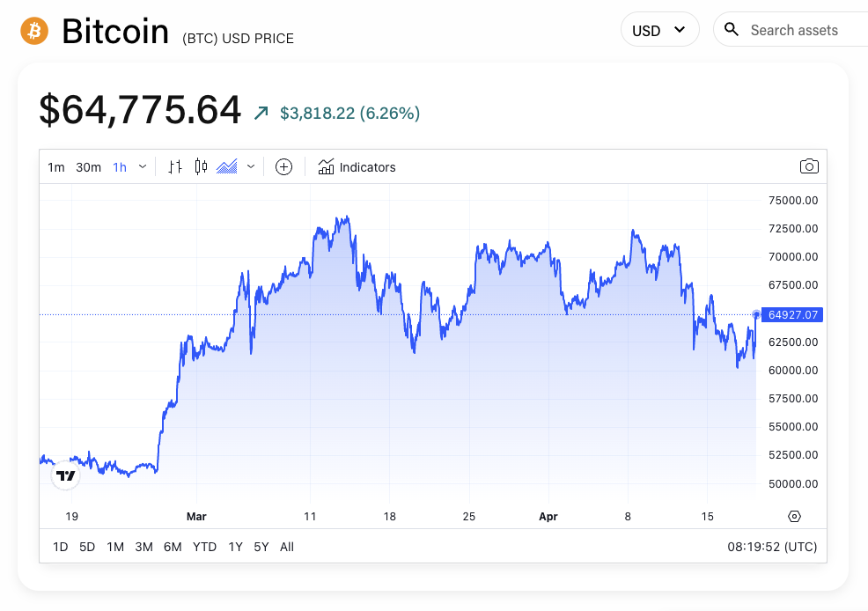Click the Search assets input field
The image size is (868, 611).
[797, 29]
